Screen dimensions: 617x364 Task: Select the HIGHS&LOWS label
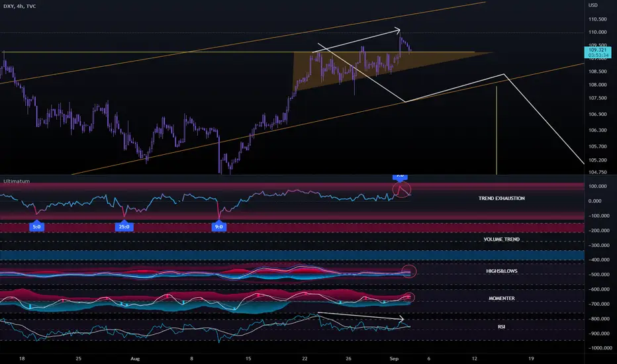click(501, 271)
